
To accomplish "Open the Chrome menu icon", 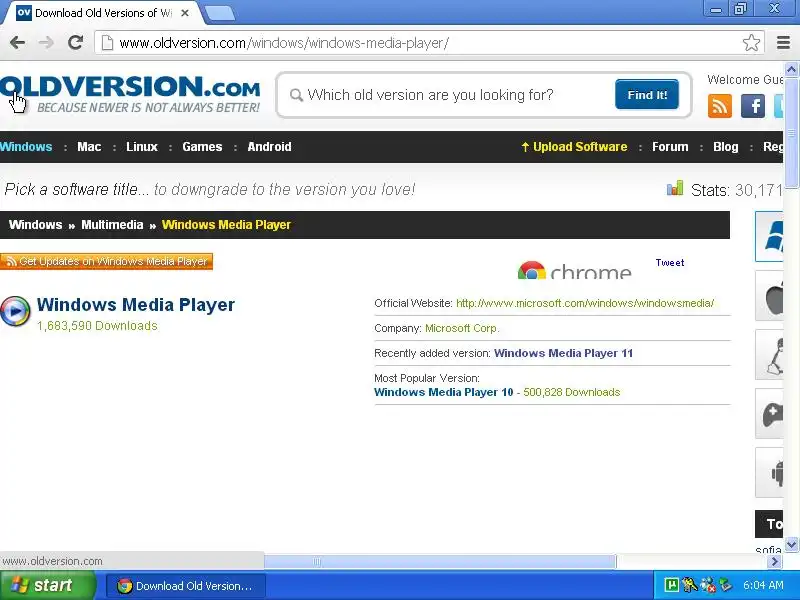I will click(x=783, y=42).
